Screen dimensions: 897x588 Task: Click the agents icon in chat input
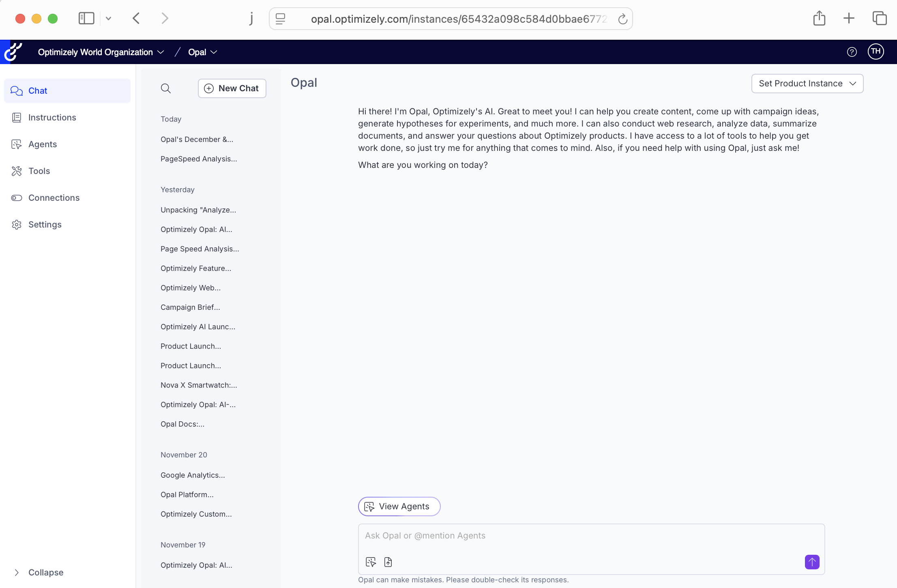coord(371,562)
